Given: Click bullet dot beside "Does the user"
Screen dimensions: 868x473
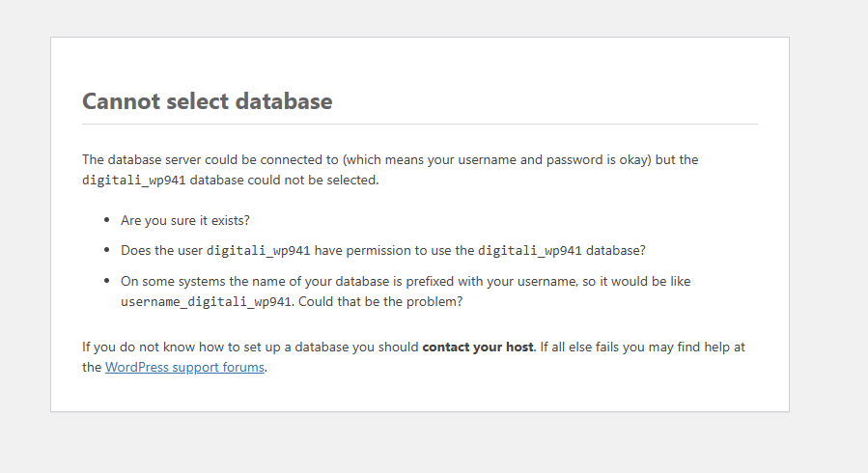Looking at the screenshot, I should pos(106,251).
